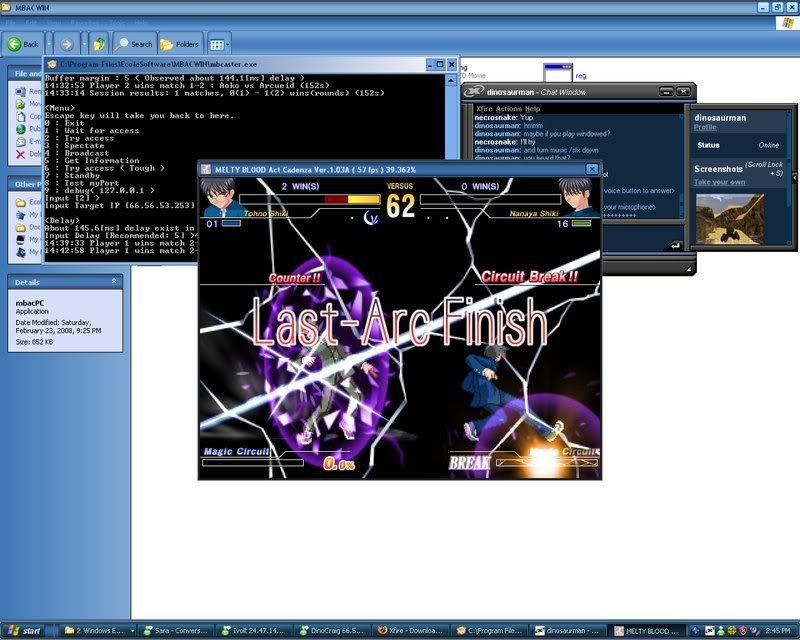Screen dimensions: 800x640
Task: Click the 'reg' file thumbnail icon in Explorer
Action: pyautogui.click(x=558, y=72)
